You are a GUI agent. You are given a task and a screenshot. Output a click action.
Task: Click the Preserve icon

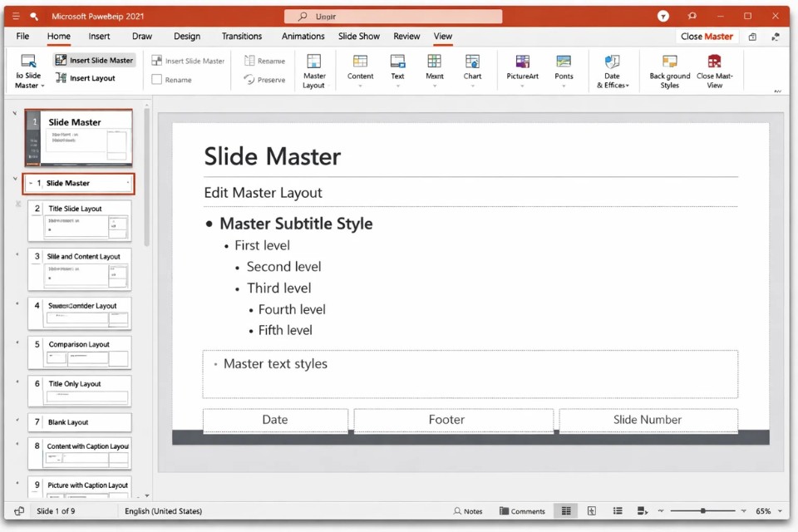pos(249,80)
